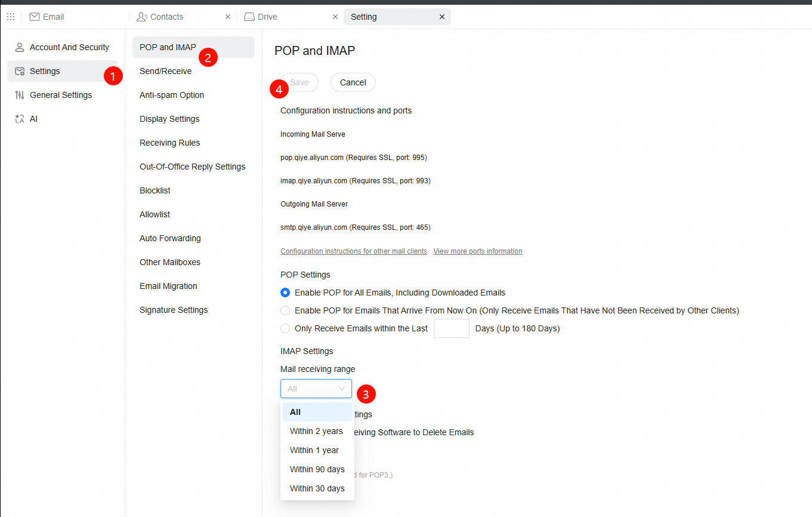The height and width of the screenshot is (517, 812).
Task: Click the IMAP Settings heading
Action: pos(307,351)
